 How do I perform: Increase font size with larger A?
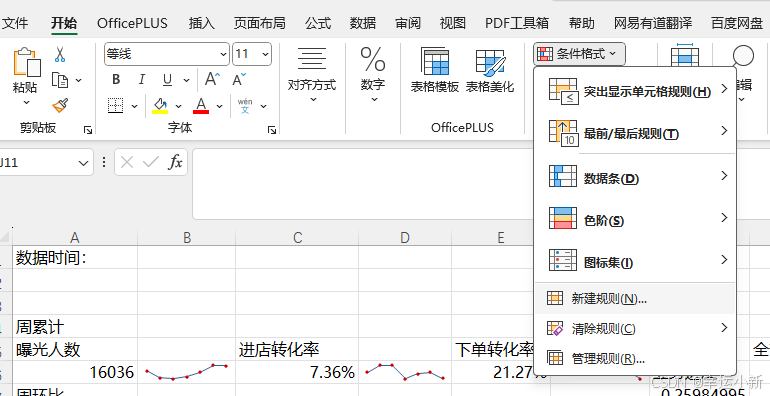212,79
